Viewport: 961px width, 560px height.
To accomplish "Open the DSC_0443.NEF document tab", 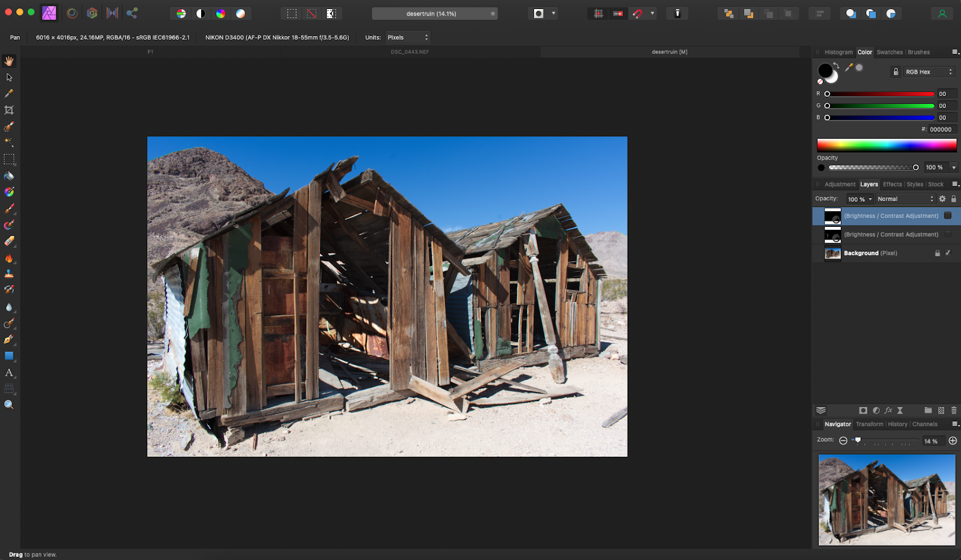I will 410,52.
